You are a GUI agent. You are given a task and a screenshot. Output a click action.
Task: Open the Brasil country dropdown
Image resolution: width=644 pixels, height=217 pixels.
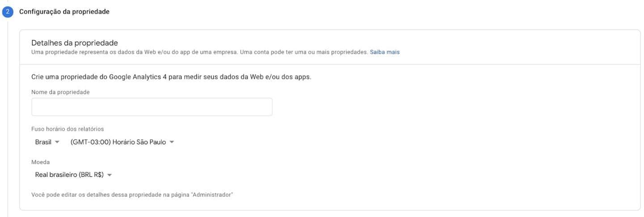point(43,142)
